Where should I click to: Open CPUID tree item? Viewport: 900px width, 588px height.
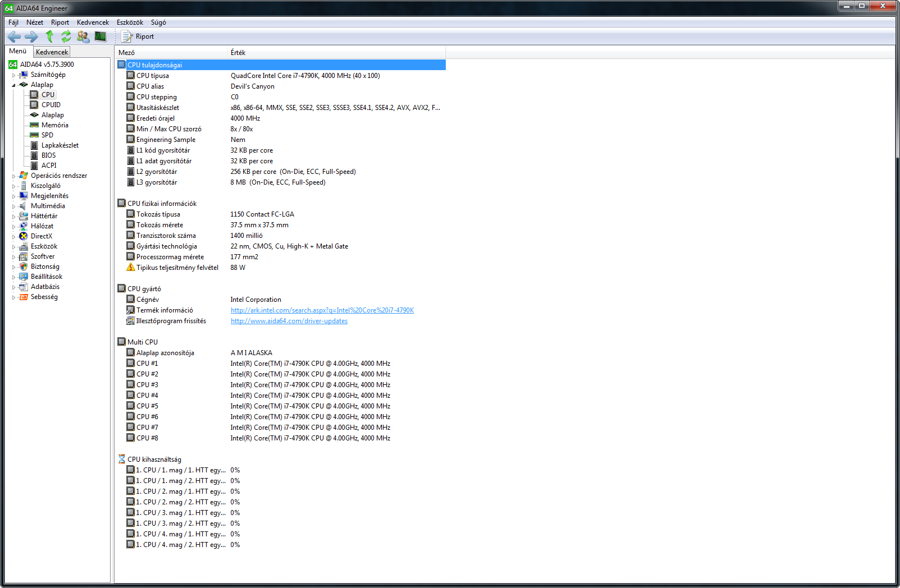[x=51, y=105]
